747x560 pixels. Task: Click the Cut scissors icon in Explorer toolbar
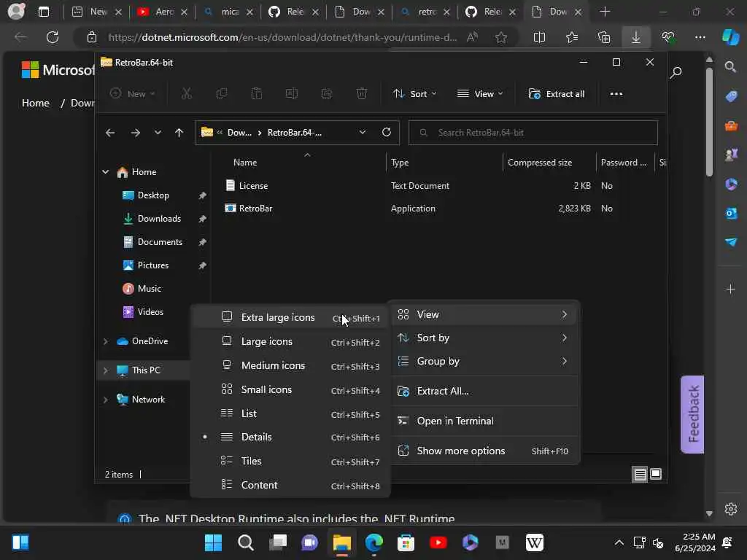pyautogui.click(x=186, y=94)
